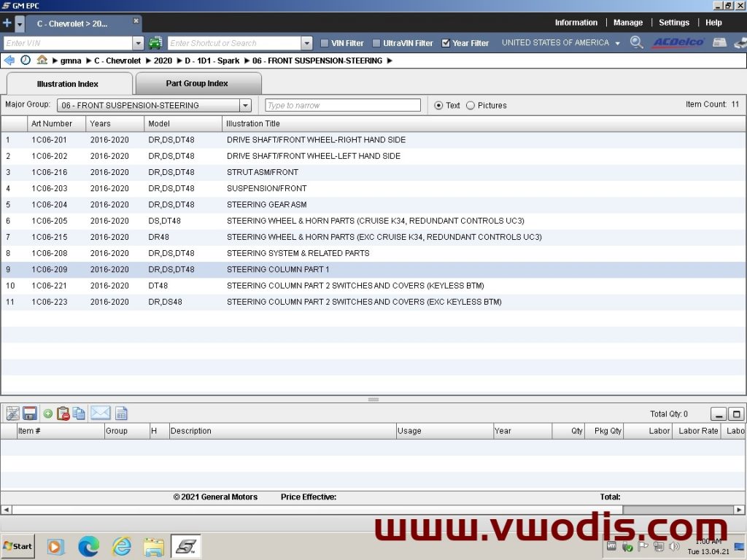
Task: Maximize the parts list panel
Action: pos(737,414)
